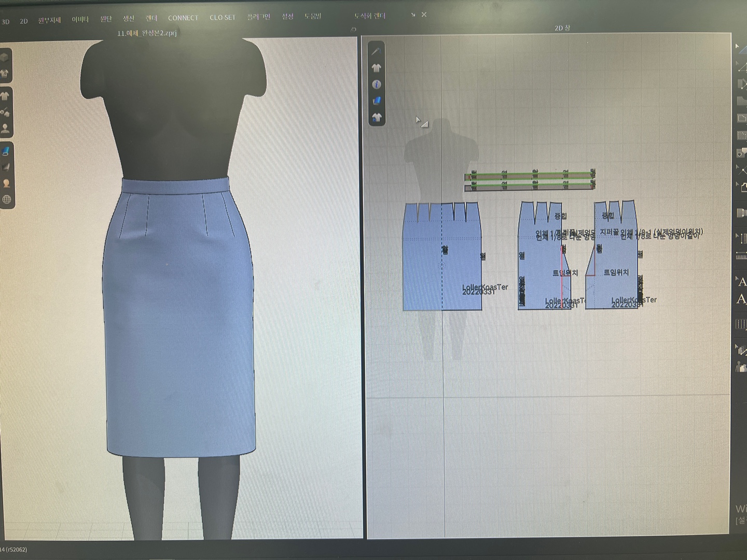Toggle the bottom shirt icon in 2D toolbar

point(377,117)
